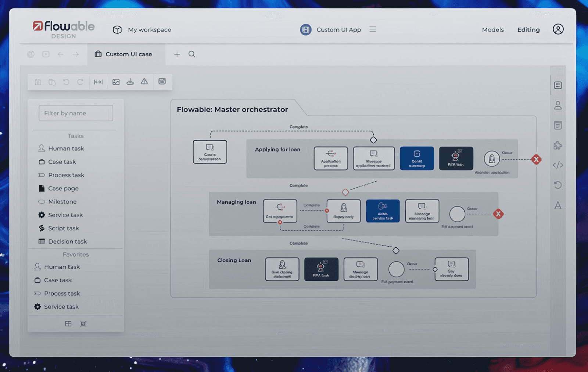588x372 pixels.
Task: Click the Flowable Design logo
Action: point(64,29)
